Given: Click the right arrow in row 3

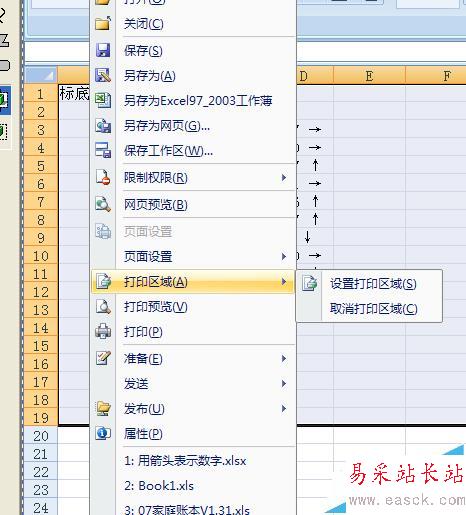Looking at the screenshot, I should click(315, 129).
